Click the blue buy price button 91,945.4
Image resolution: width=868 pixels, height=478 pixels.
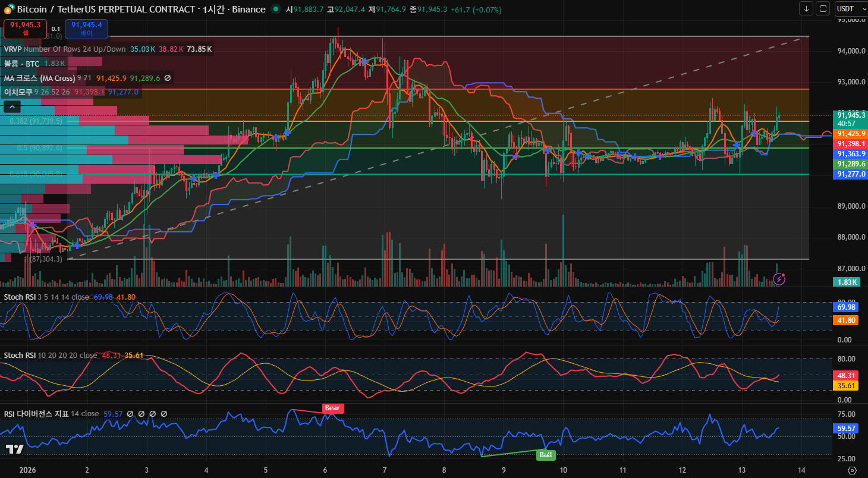86,29
